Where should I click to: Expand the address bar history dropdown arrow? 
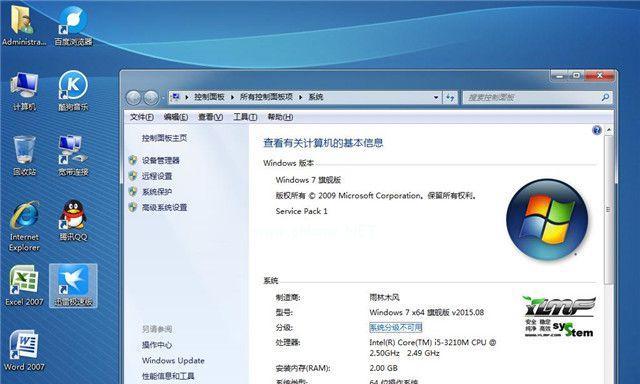click(x=436, y=98)
